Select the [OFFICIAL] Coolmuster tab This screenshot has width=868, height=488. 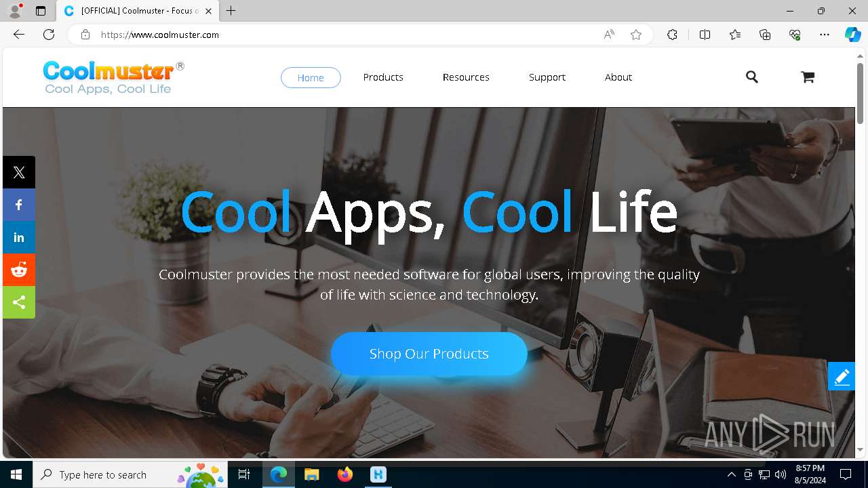138,11
